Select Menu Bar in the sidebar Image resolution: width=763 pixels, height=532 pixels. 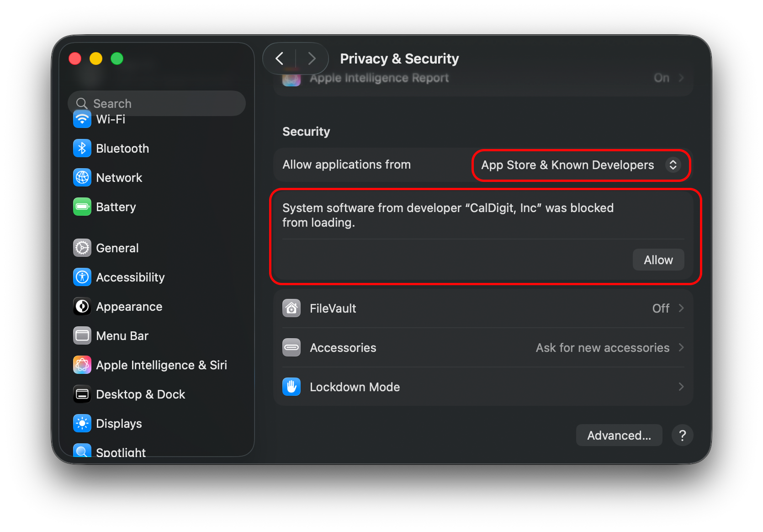[122, 336]
